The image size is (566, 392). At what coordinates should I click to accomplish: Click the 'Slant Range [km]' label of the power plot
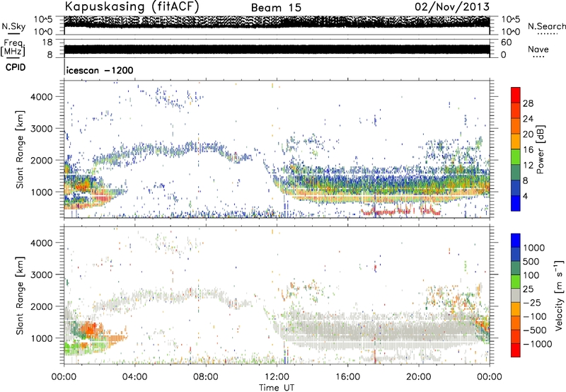pos(20,149)
